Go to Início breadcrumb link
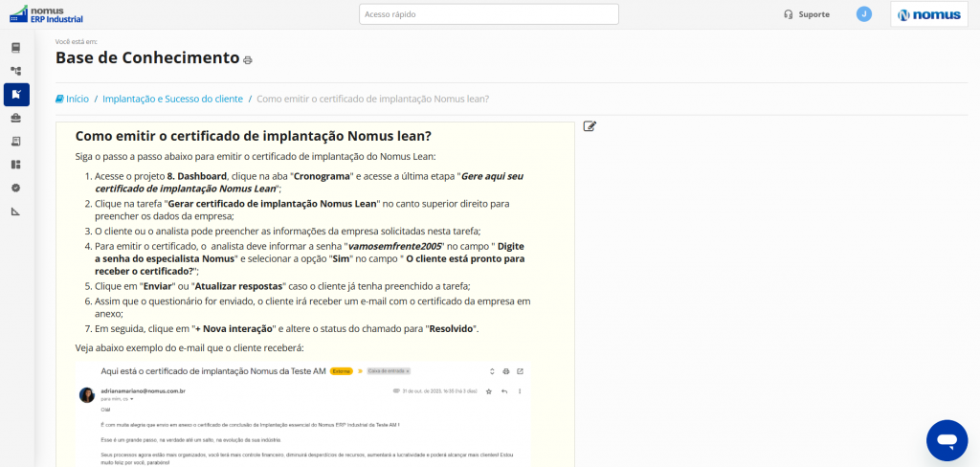This screenshot has width=980, height=467. (77, 99)
